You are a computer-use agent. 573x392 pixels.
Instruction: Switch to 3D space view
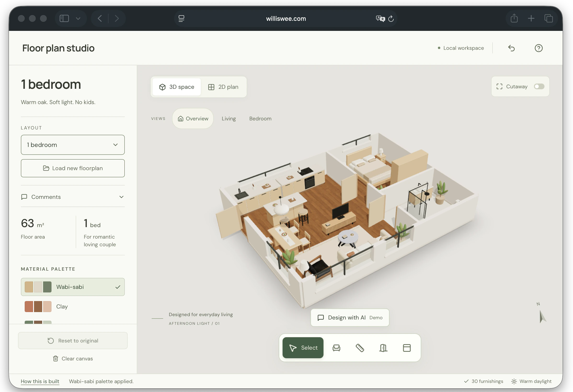click(177, 87)
